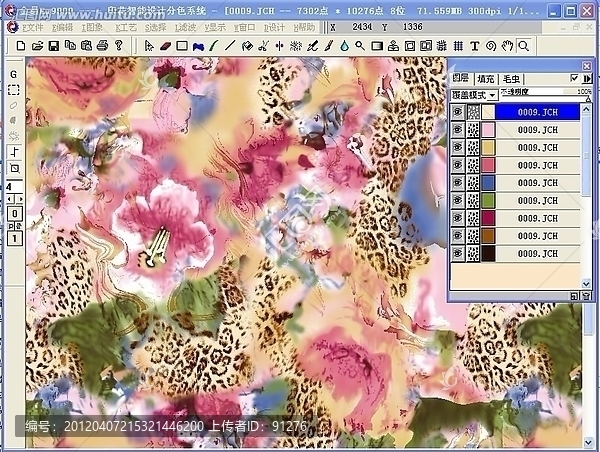This screenshot has height=452, width=600.
Task: Click the copy icon in the toolbar
Action: point(70,46)
